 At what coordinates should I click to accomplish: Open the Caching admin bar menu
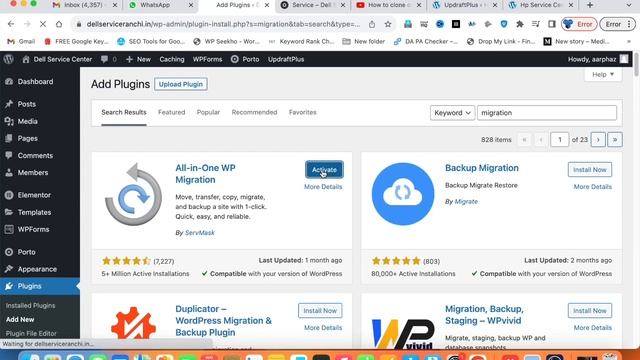coord(172,59)
